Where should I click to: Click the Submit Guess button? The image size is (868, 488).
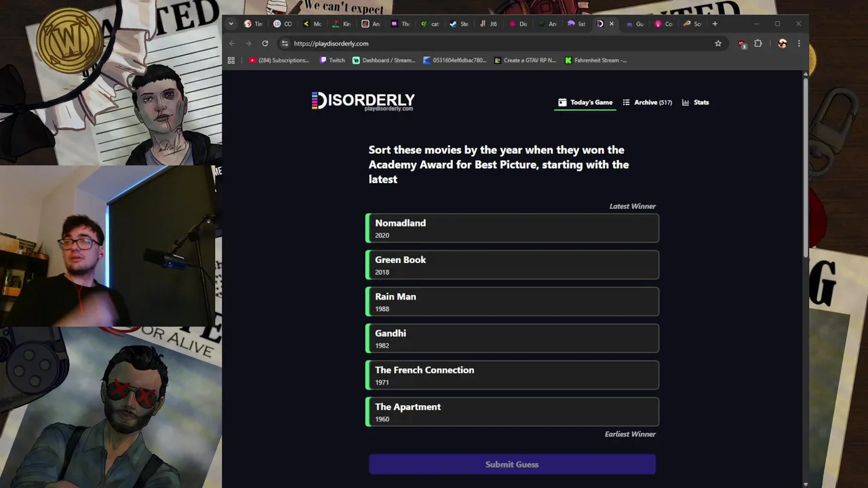(512, 464)
